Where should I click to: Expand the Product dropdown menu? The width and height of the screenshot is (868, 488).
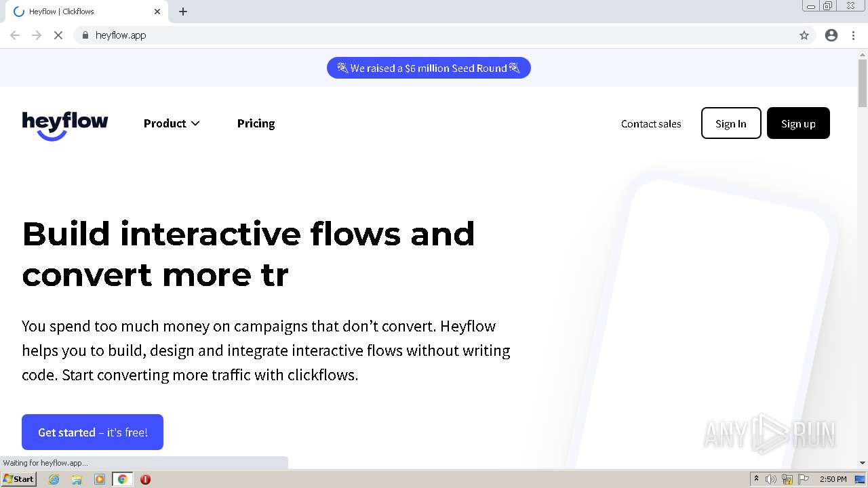(172, 123)
